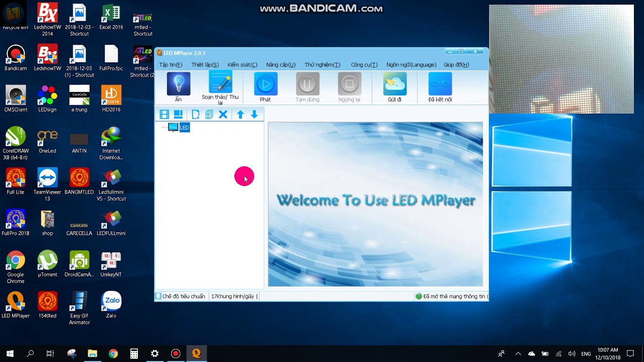Click the Welcome To Use LED MPlayer preview
The image size is (644, 362).
(x=375, y=204)
